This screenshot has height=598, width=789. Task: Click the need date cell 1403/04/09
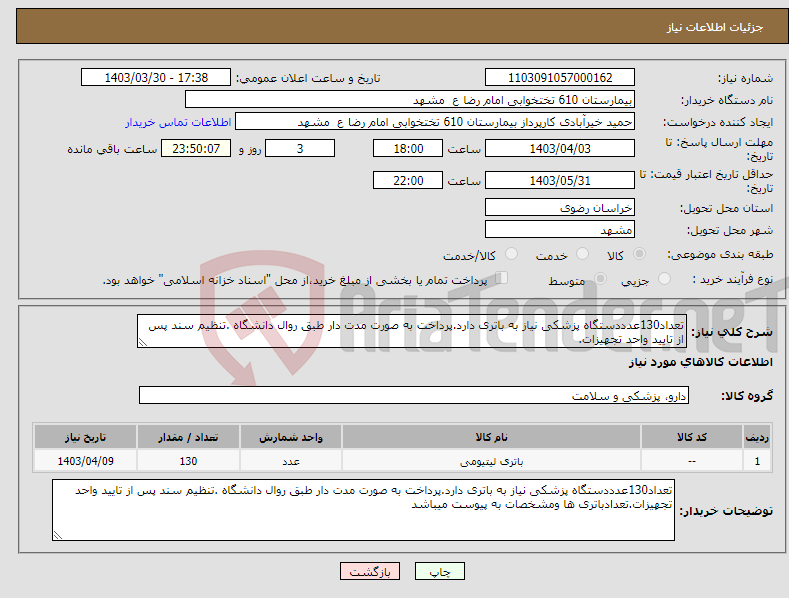tap(85, 461)
